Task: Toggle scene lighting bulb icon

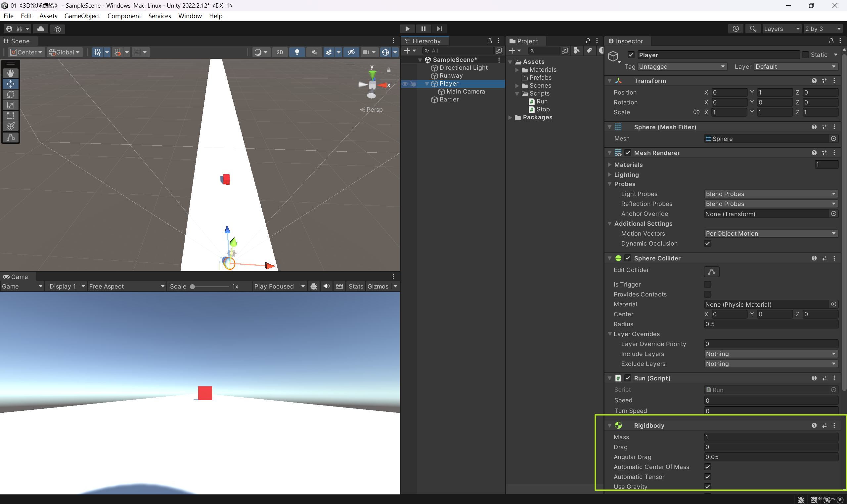Action: [297, 52]
